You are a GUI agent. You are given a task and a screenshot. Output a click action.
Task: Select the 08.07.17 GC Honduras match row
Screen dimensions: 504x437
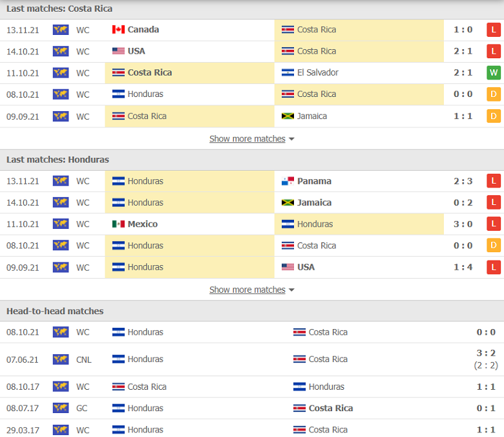pyautogui.click(x=252, y=408)
